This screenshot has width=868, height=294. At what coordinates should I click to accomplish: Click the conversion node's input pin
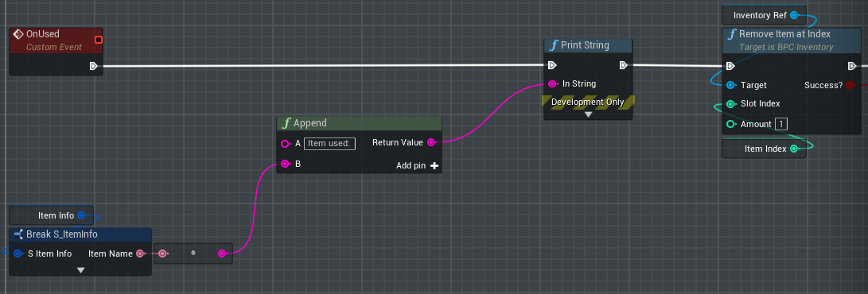coord(163,253)
